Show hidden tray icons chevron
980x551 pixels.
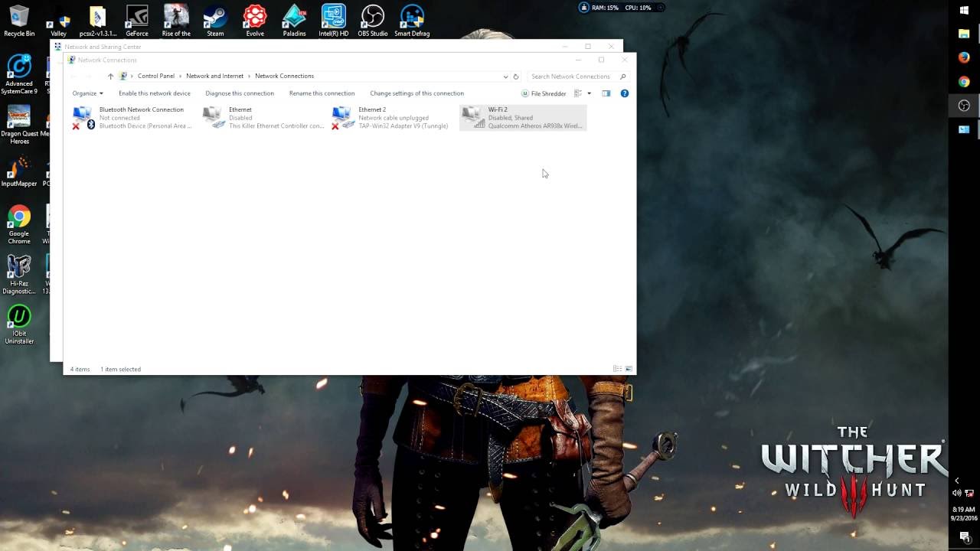(956, 481)
